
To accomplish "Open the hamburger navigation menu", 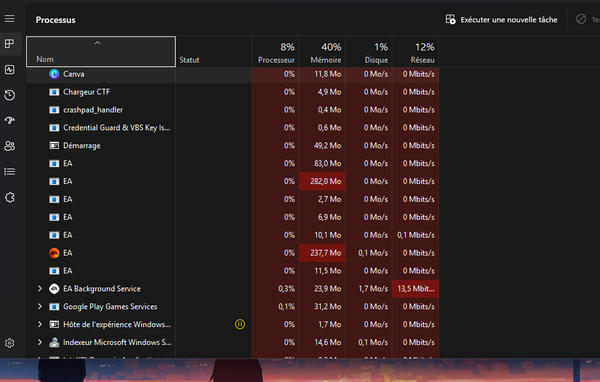I will 10,19.
